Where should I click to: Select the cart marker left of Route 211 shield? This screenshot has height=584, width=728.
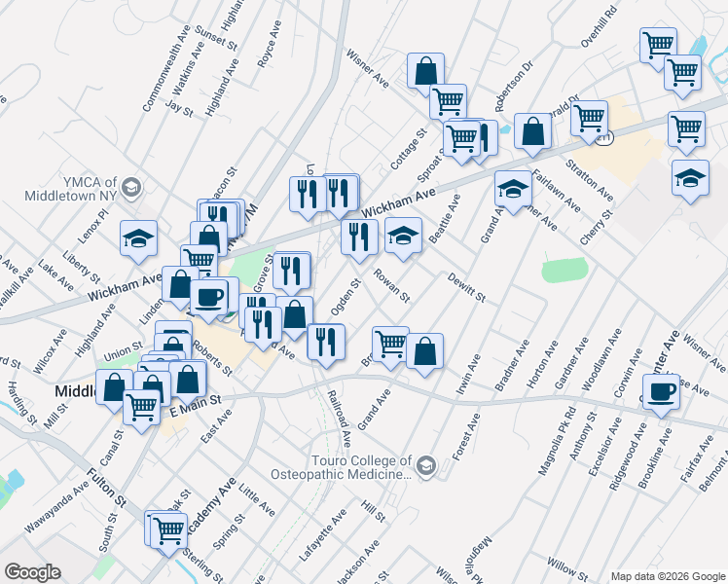pos(589,120)
